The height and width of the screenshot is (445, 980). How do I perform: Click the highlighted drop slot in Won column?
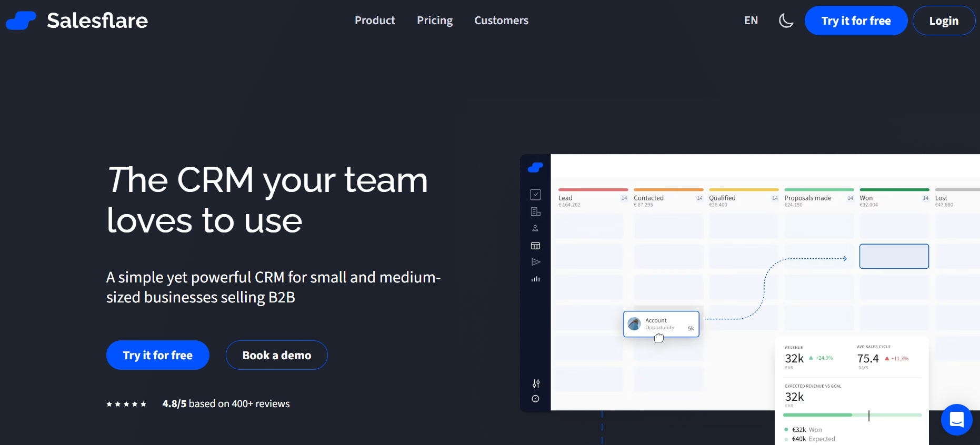coord(894,256)
